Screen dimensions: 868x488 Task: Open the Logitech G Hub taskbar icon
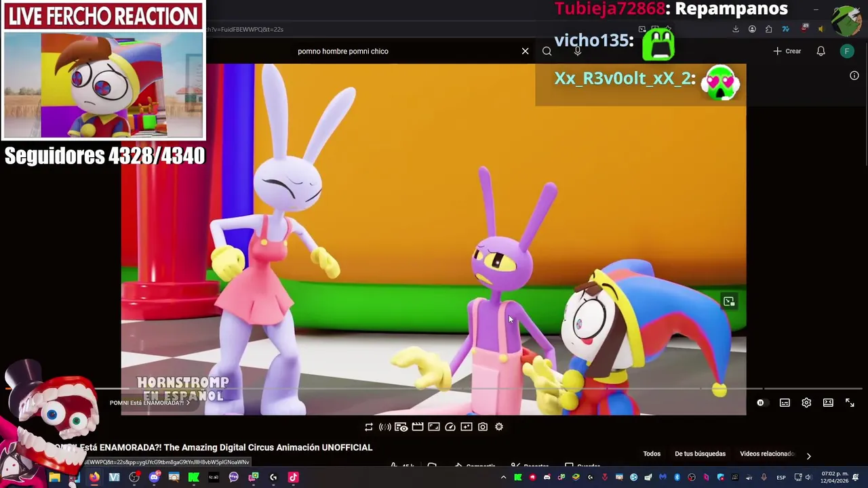click(273, 477)
